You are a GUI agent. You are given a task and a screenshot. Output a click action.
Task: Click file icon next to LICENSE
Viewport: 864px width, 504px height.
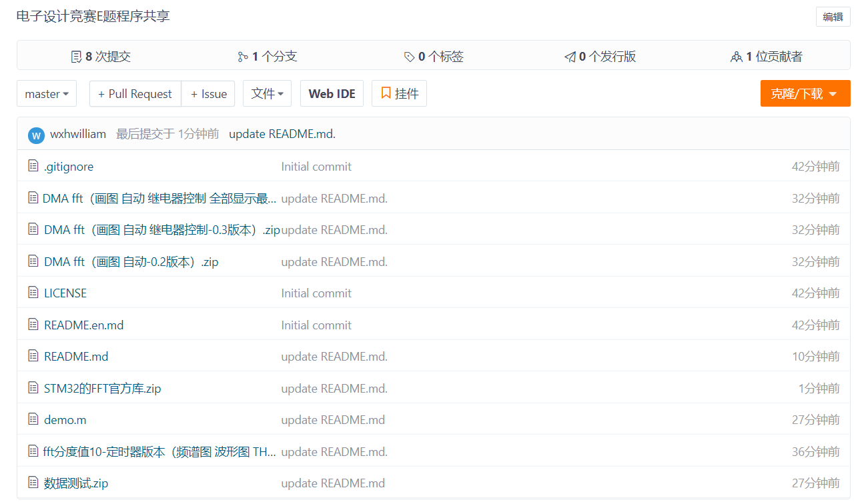click(33, 293)
